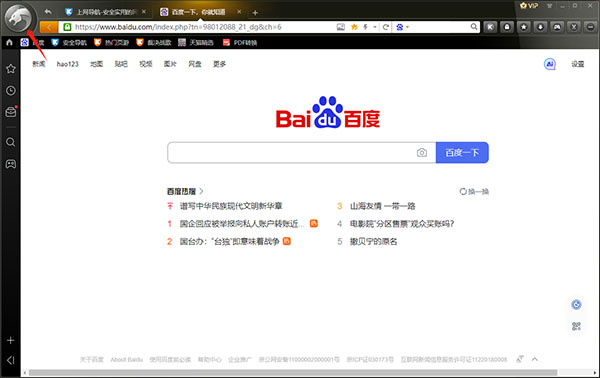
Task: Click the magnifier in the search box
Action: 474,27
